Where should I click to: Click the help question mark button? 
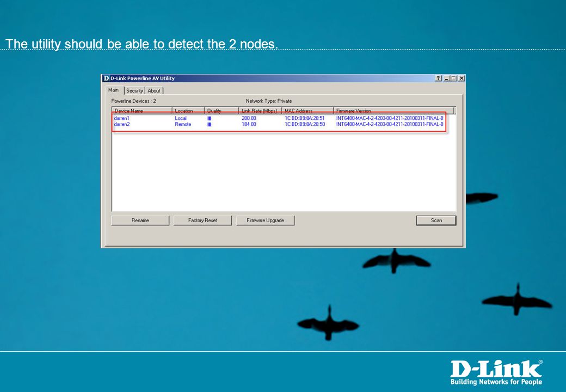coord(438,78)
